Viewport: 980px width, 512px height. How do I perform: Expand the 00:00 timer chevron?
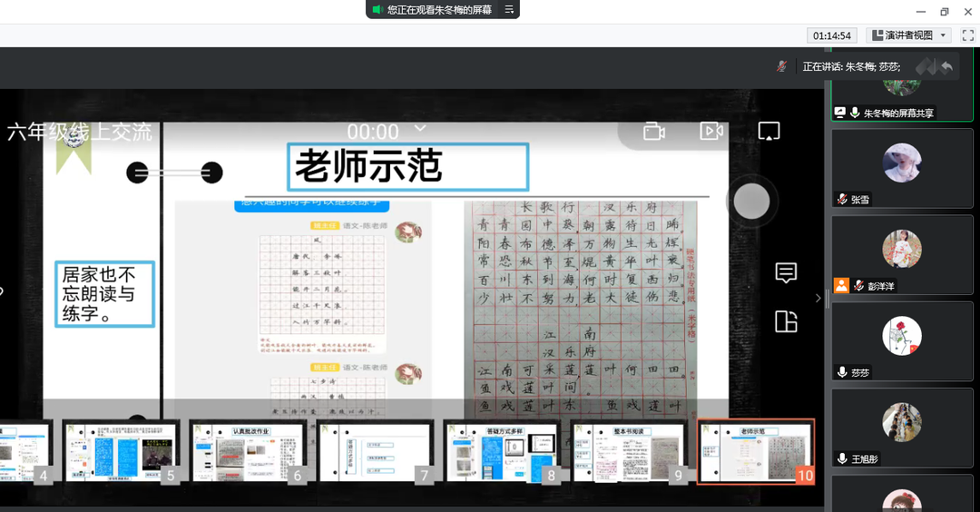click(x=420, y=128)
